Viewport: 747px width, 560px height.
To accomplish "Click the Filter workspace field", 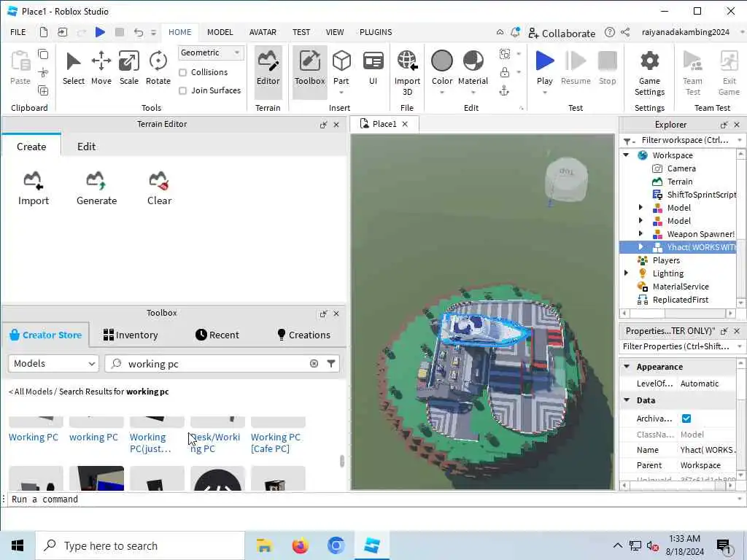I will click(x=684, y=140).
